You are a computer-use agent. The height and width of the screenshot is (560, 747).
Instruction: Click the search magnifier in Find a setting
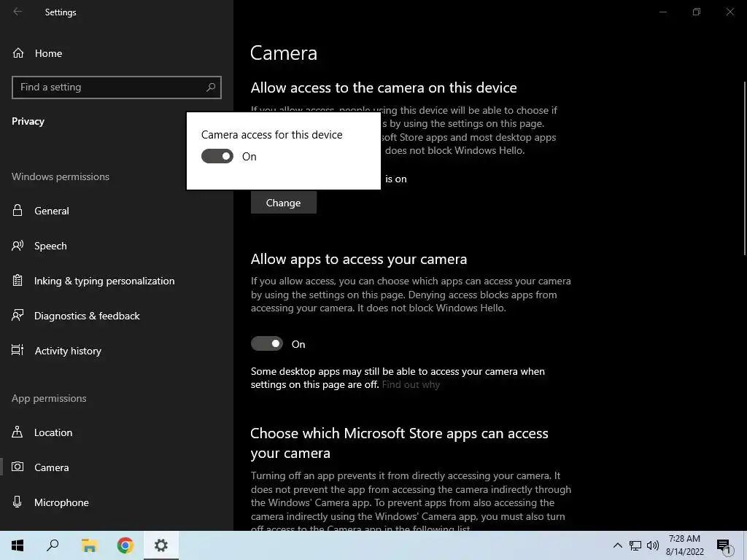211,87
